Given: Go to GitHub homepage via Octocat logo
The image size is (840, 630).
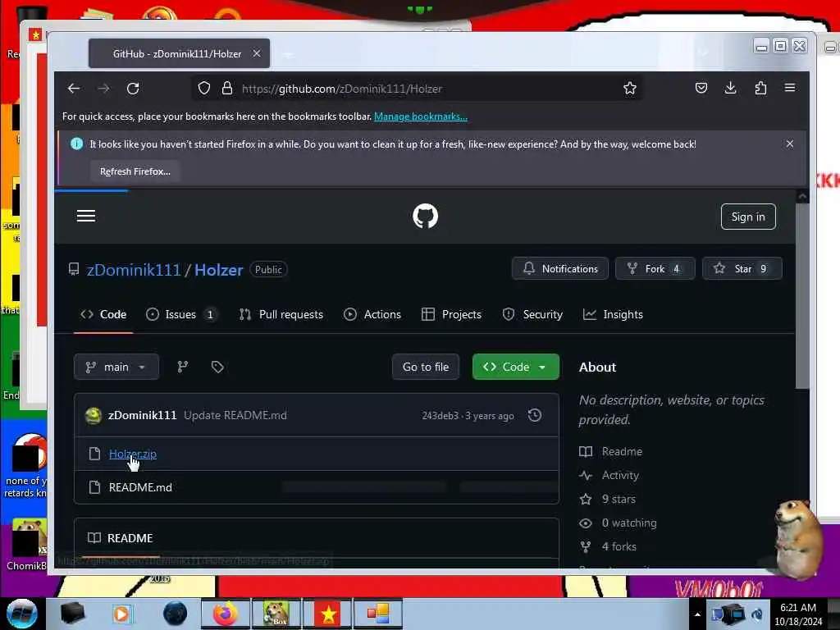Looking at the screenshot, I should pyautogui.click(x=426, y=216).
